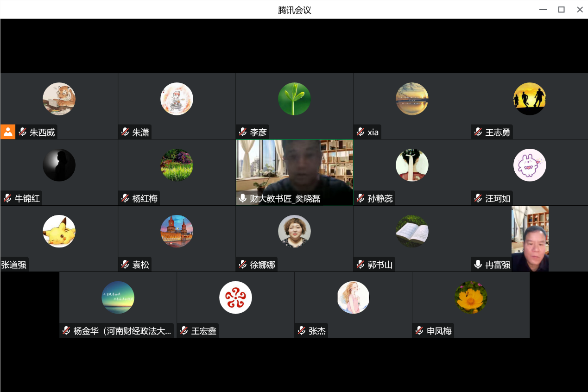Click muted mic icon beside 李彦
This screenshot has width=588, height=392.
242,132
